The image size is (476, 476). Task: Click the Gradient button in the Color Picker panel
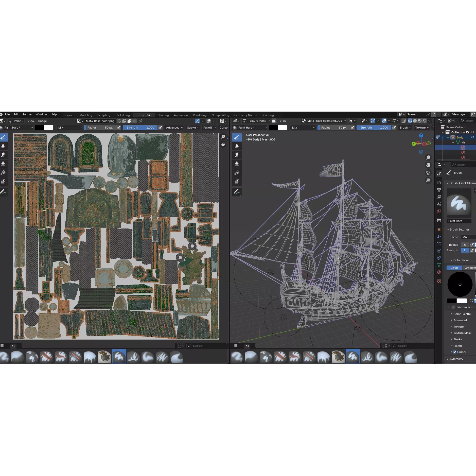click(x=470, y=268)
